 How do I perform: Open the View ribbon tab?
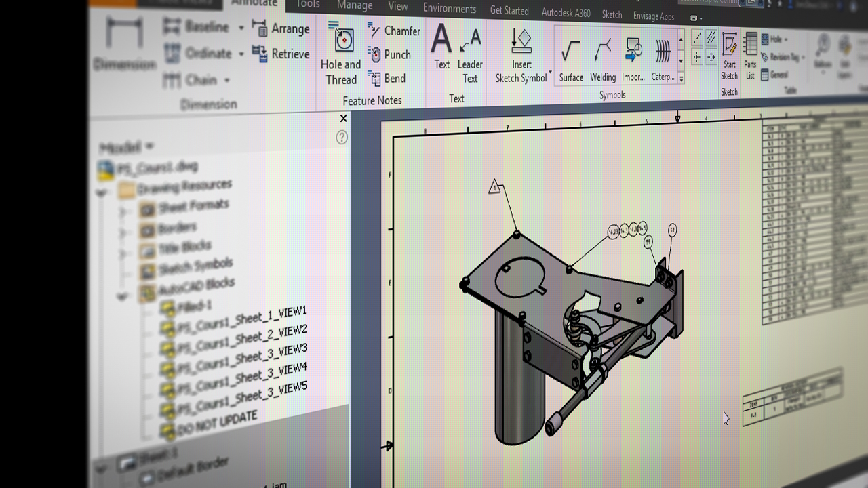click(397, 7)
